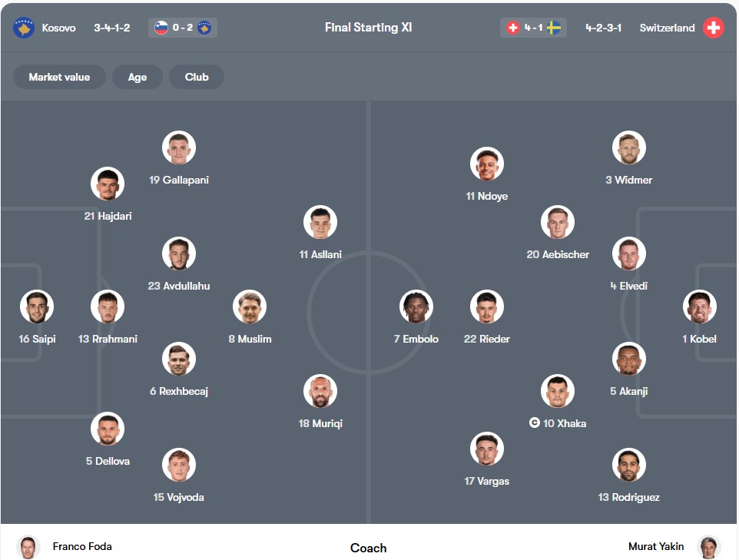Toggle the Age filter chip
Screen dimensions: 739x560
pos(138,77)
